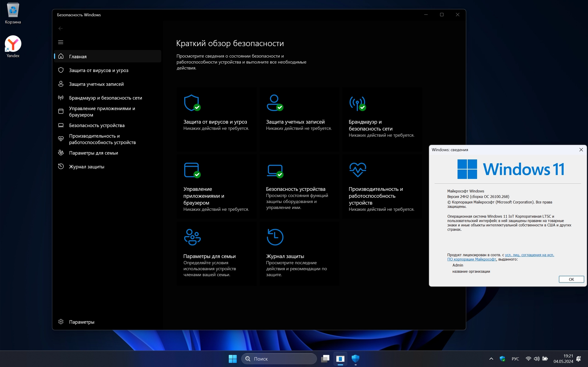
Task: Open App and browser control tile icon
Action: (x=192, y=170)
